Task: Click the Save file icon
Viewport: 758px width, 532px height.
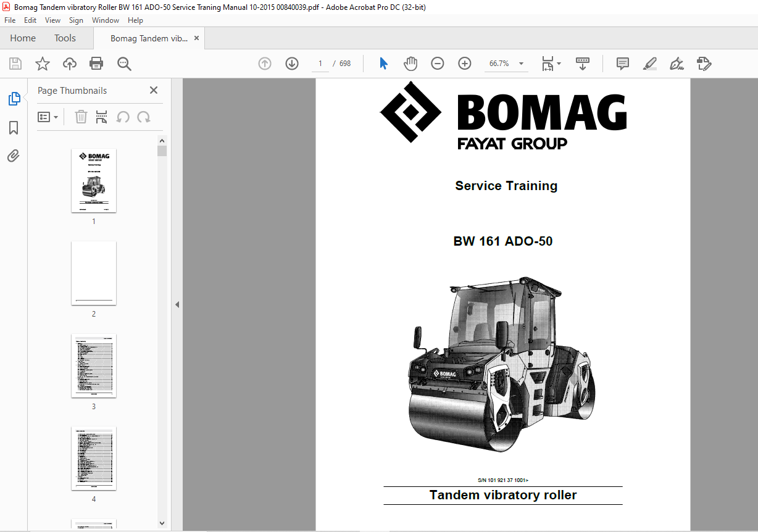Action: point(15,64)
